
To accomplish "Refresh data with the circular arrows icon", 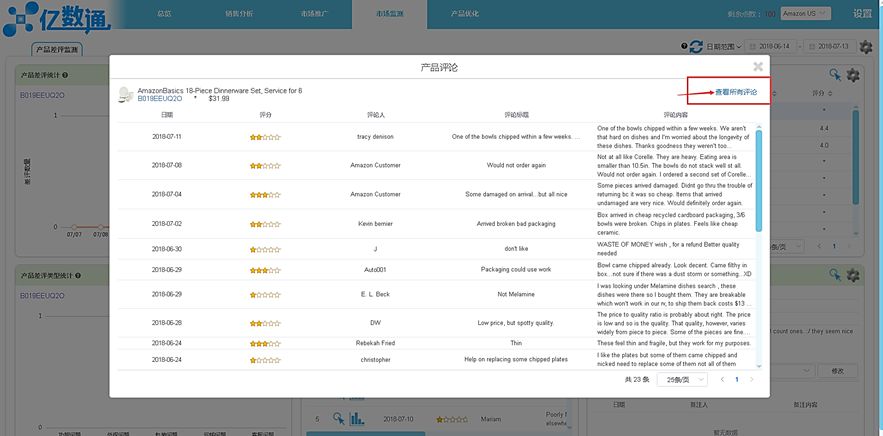I will [x=696, y=47].
